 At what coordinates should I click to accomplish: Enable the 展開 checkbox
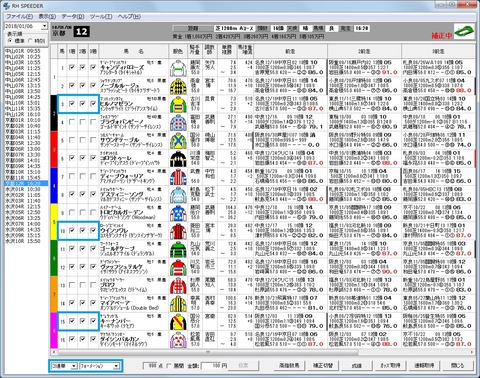[169, 366]
